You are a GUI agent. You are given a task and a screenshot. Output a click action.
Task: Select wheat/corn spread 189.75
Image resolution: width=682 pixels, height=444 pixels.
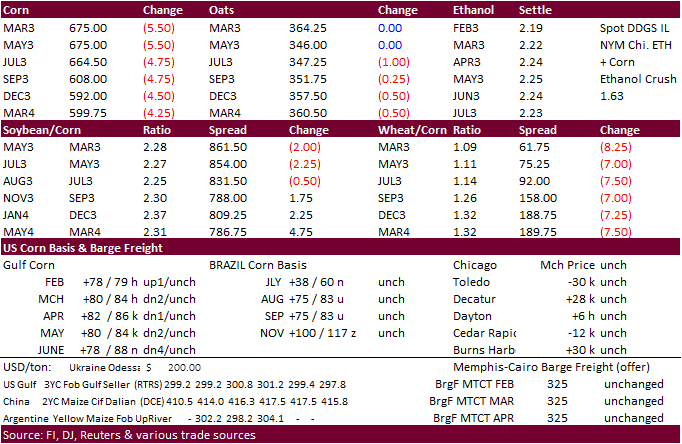click(x=538, y=232)
